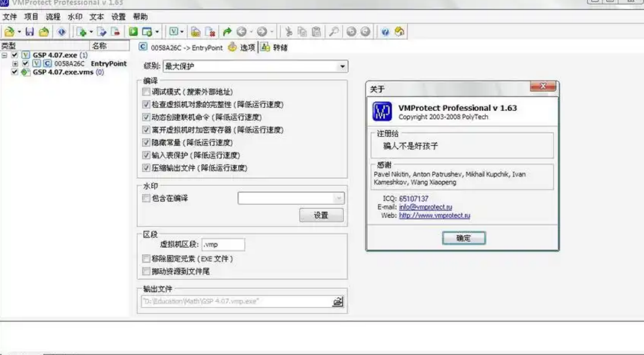Click browse icon beside output file path
The width and height of the screenshot is (644, 355).
tap(337, 302)
